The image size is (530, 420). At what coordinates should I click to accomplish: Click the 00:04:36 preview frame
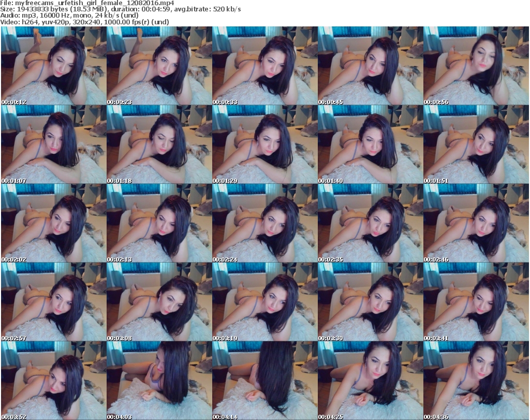pos(476,381)
